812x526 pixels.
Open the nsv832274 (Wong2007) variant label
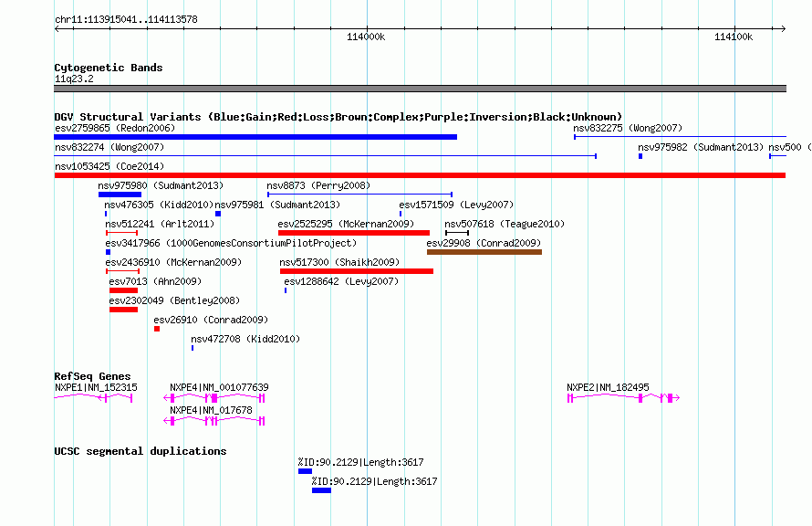[x=109, y=147]
